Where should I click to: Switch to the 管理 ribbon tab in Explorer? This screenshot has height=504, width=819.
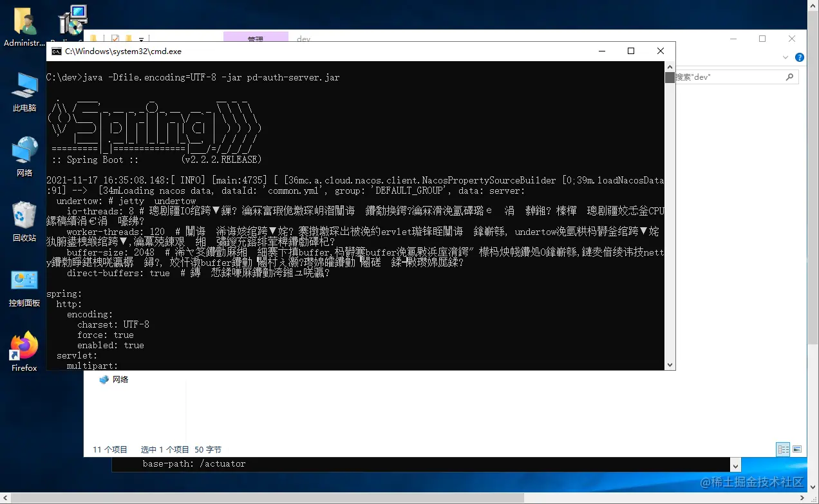[256, 39]
